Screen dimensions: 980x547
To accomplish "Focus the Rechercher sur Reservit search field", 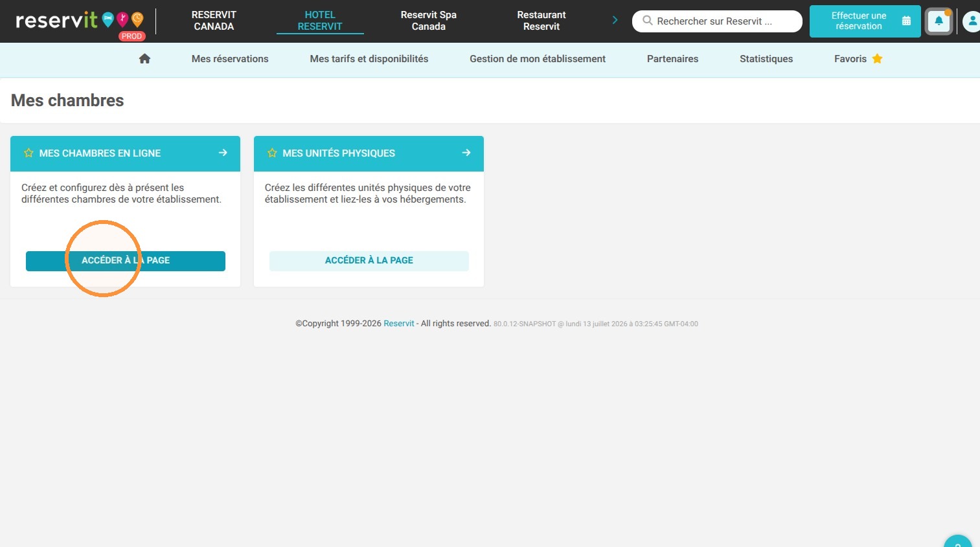I will 717,21.
